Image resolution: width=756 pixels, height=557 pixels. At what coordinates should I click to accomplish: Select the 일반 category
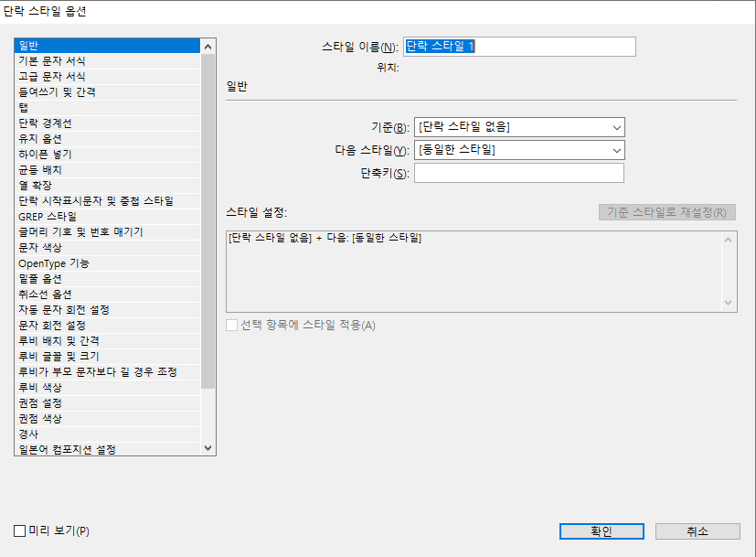pos(107,46)
